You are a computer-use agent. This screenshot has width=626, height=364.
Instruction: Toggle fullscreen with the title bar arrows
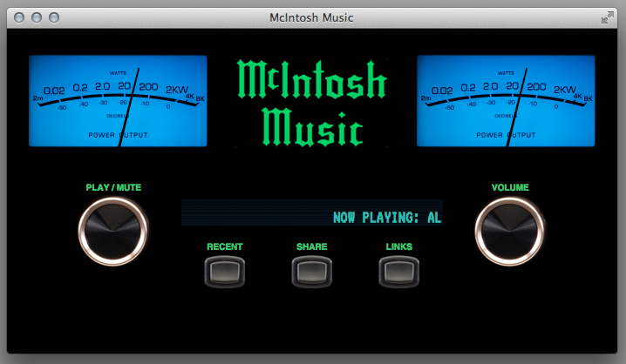[607, 17]
